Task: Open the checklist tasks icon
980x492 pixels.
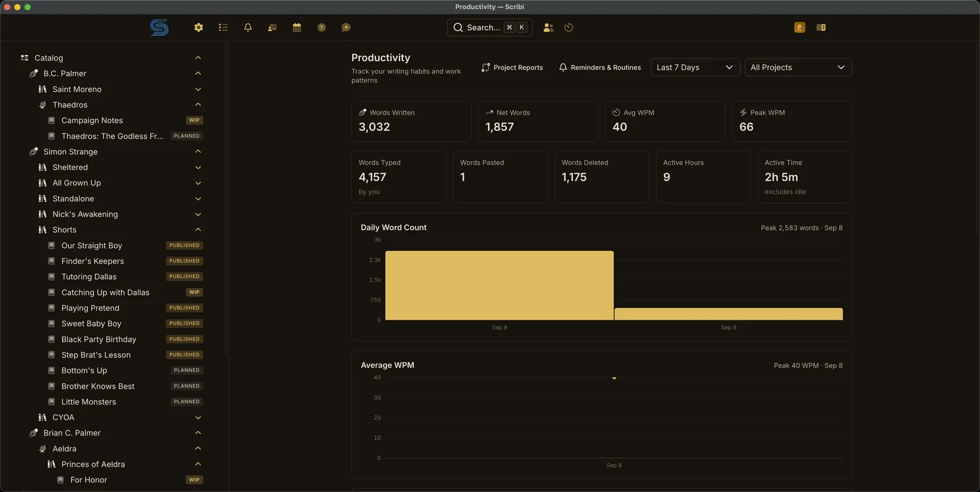Action: (223, 28)
